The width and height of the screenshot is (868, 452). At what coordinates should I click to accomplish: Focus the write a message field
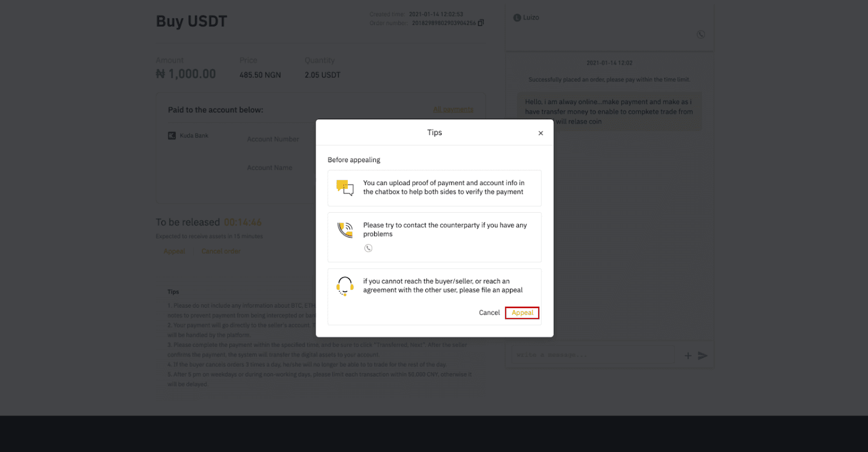point(591,355)
